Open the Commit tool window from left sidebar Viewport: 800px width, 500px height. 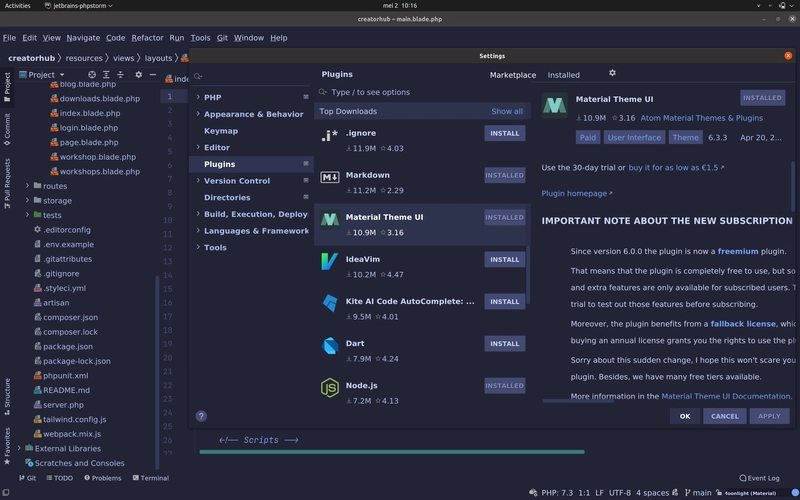[x=7, y=129]
